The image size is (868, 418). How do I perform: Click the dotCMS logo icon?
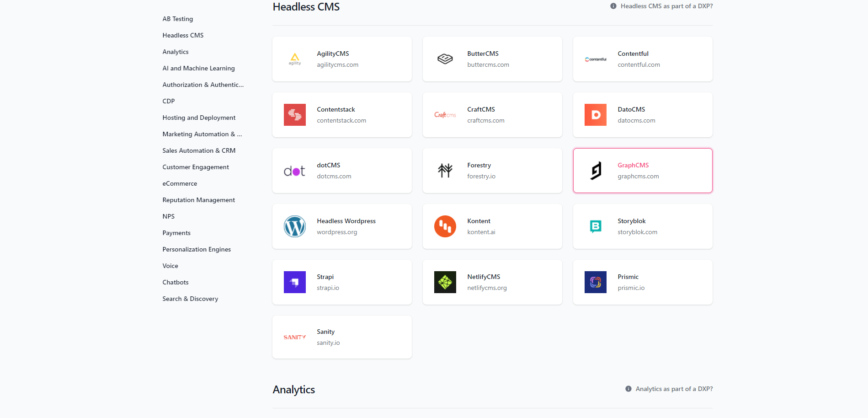pyautogui.click(x=295, y=171)
